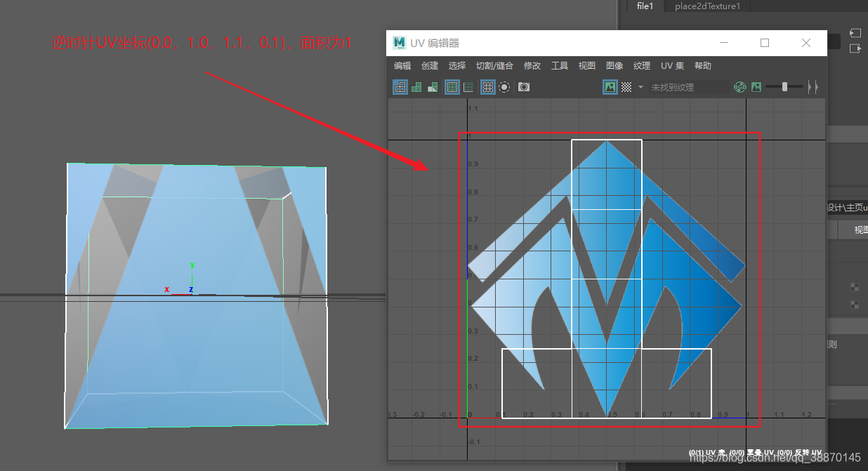Maximize the UV 编辑器 window

(x=765, y=43)
